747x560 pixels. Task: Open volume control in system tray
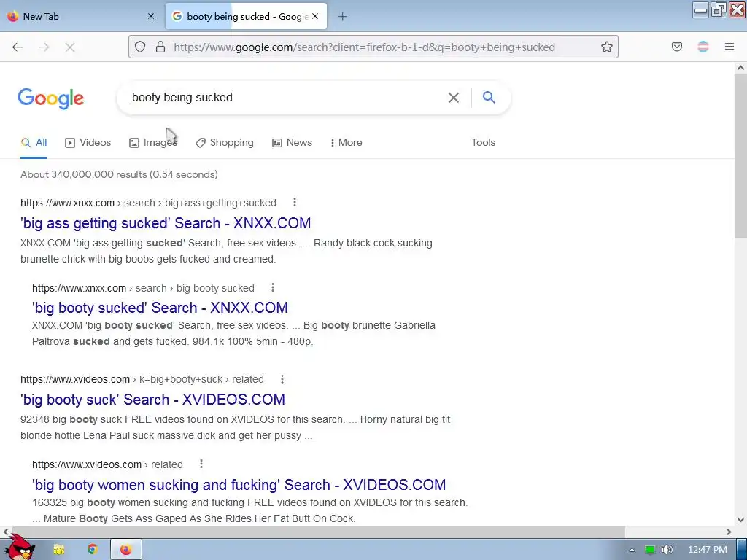[x=667, y=550]
